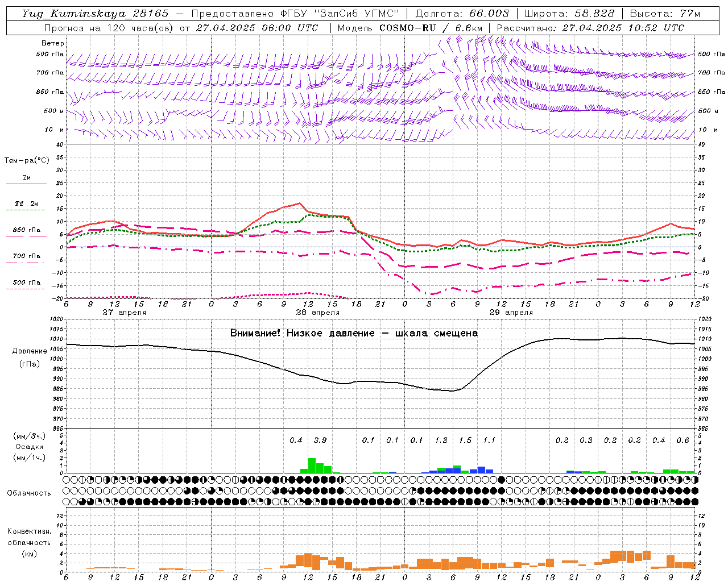
Task: Click the longitude value 'Долгота: 66.003'
Action: click(x=462, y=14)
